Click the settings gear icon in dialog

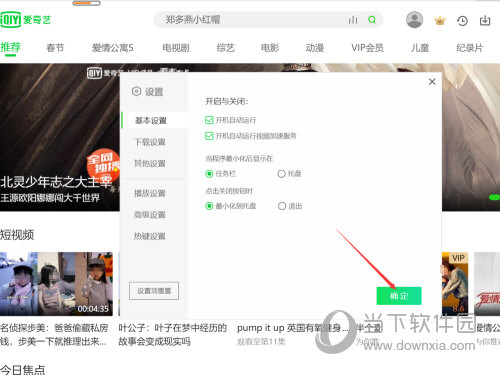[136, 91]
